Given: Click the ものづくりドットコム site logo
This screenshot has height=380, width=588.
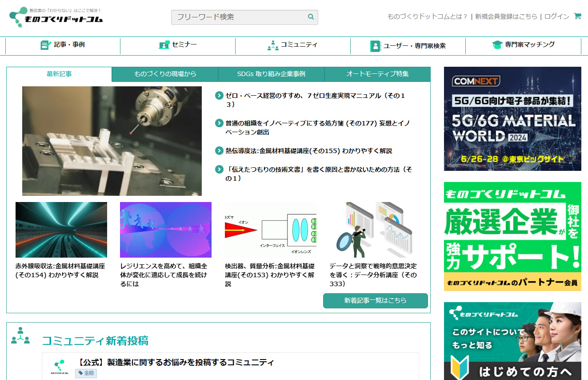Looking at the screenshot, I should point(56,17).
